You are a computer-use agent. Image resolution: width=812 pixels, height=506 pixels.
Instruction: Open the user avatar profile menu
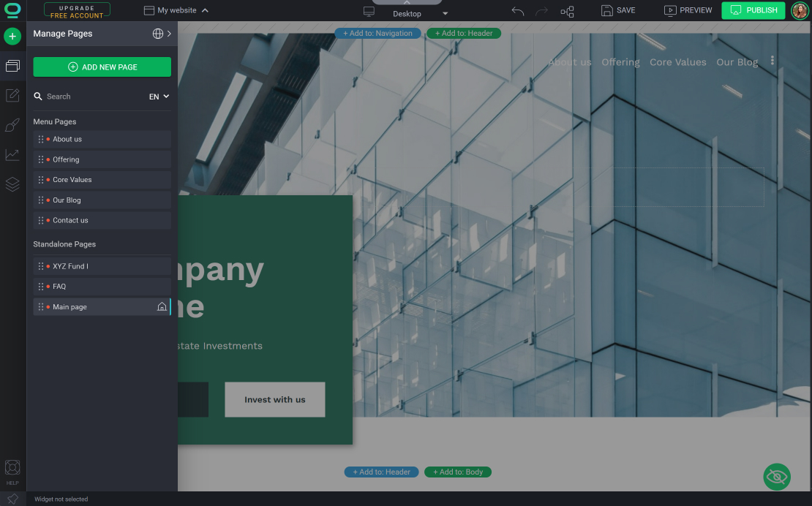[800, 10]
